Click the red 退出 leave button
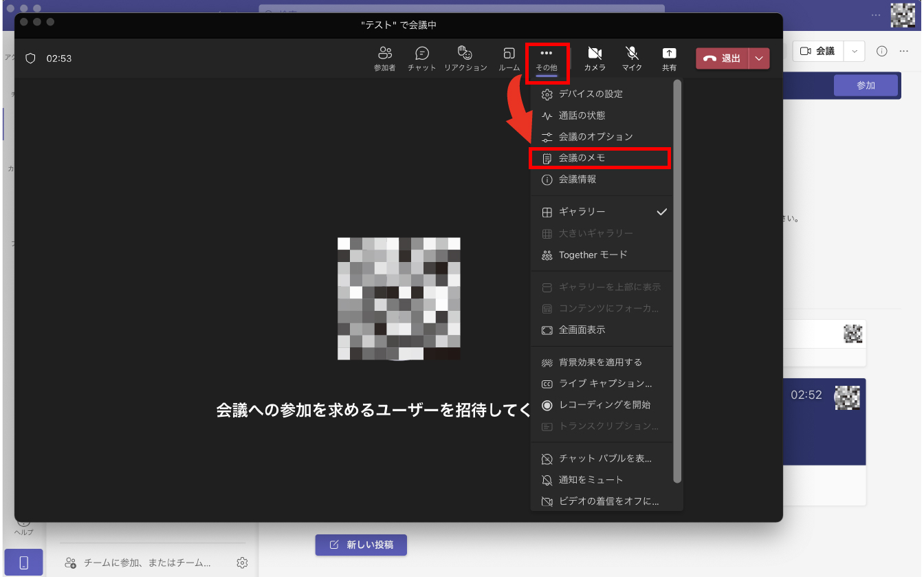 [x=722, y=58]
